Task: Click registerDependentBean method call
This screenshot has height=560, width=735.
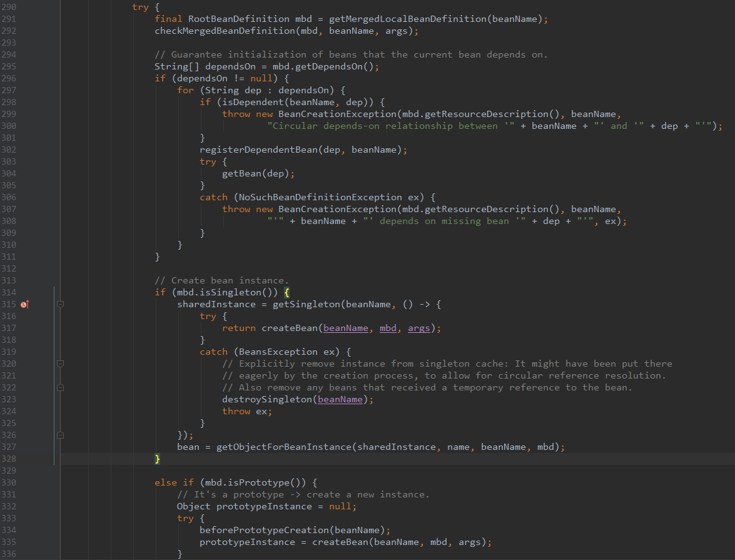Action: (259, 150)
